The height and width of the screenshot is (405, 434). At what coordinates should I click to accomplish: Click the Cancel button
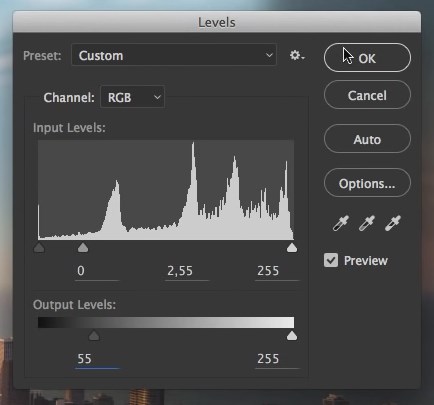click(x=367, y=95)
